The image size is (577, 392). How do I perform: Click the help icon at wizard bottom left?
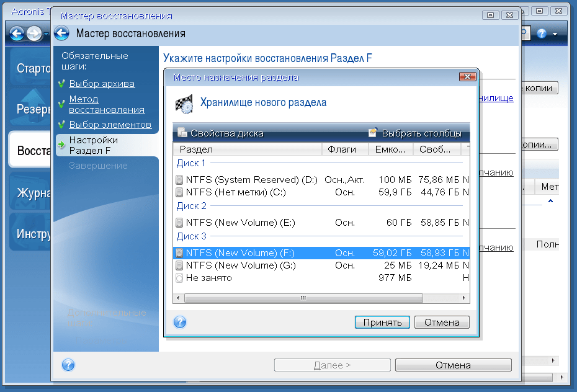[68, 365]
